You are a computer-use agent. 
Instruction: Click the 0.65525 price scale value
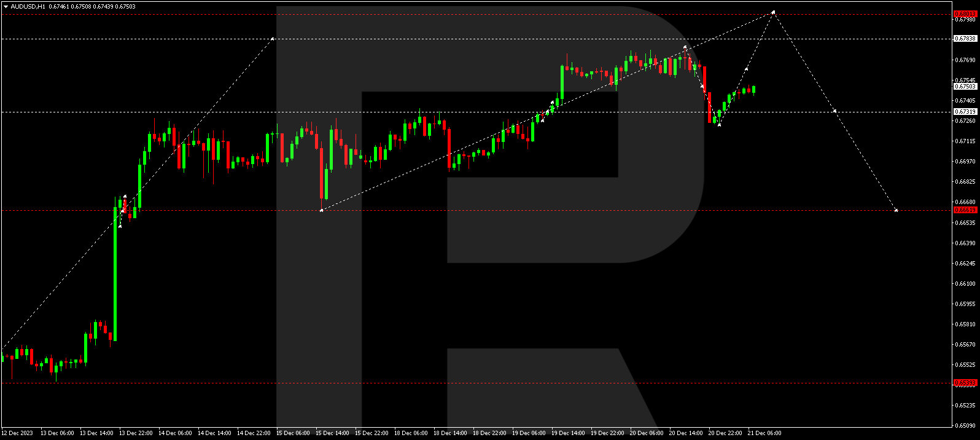click(x=965, y=365)
